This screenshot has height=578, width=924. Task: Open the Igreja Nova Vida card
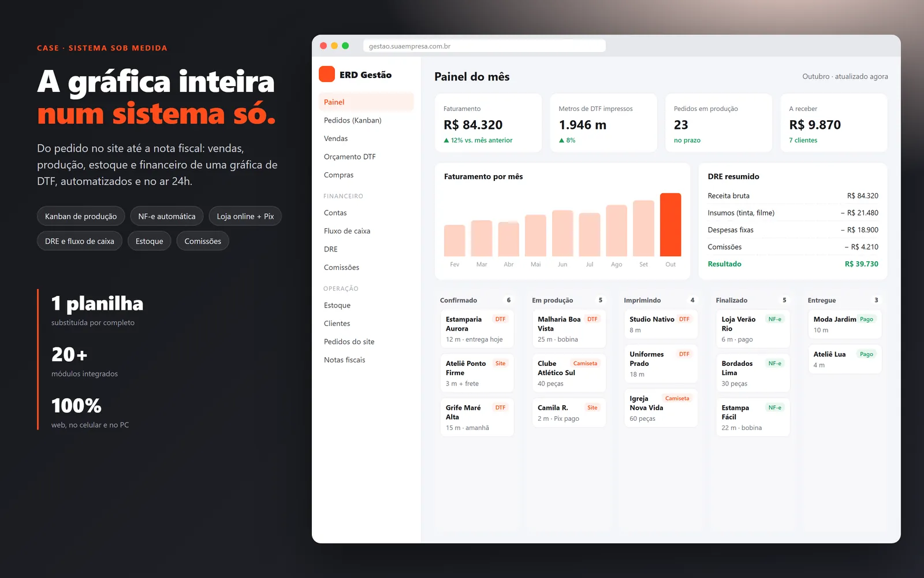(661, 408)
